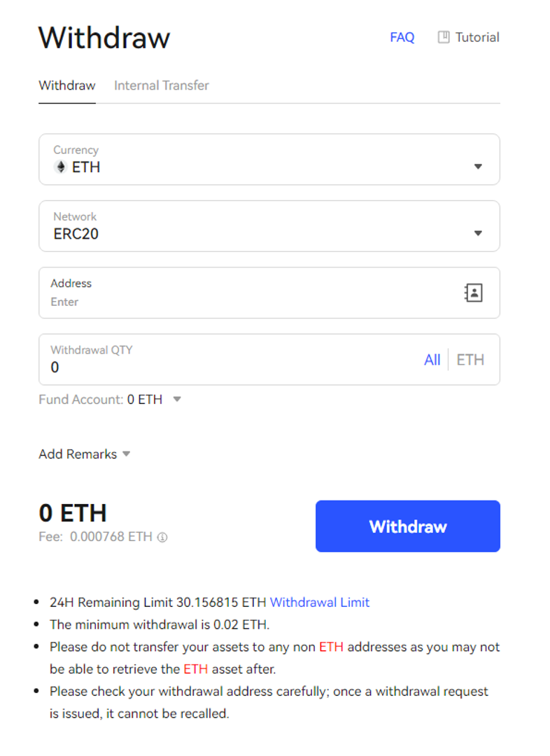
Task: Expand the Fund Account arrow
Action: (x=177, y=400)
